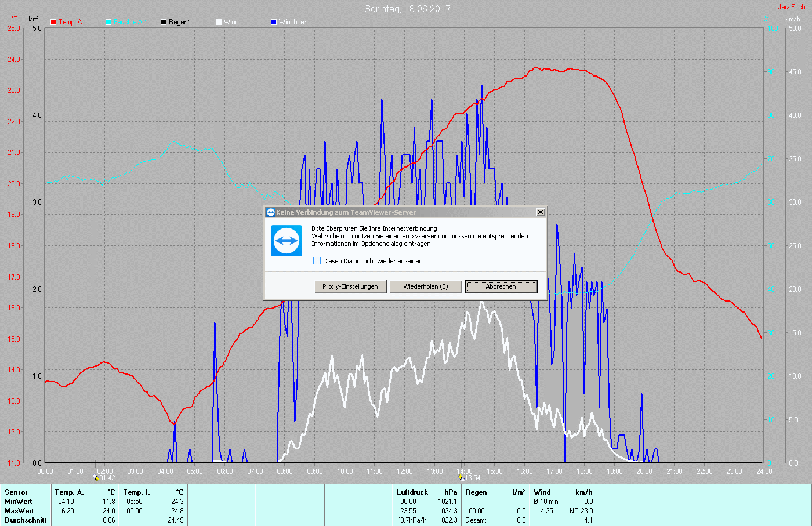Click the average outdoor temperature 18.06
Screen dimensions: 812x526
(x=107, y=520)
